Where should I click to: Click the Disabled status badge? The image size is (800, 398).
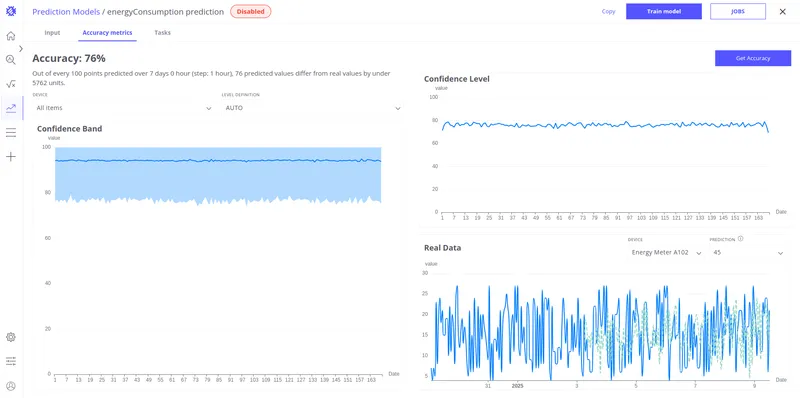point(251,11)
